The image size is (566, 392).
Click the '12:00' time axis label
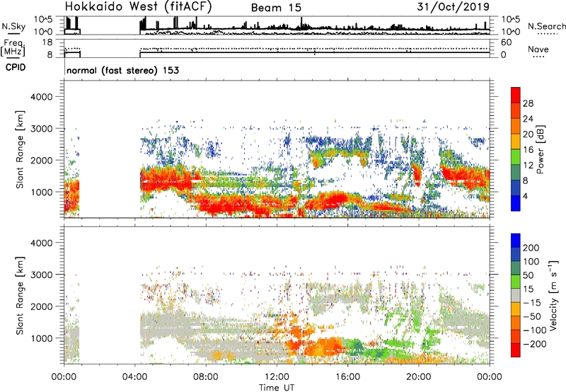tap(277, 377)
